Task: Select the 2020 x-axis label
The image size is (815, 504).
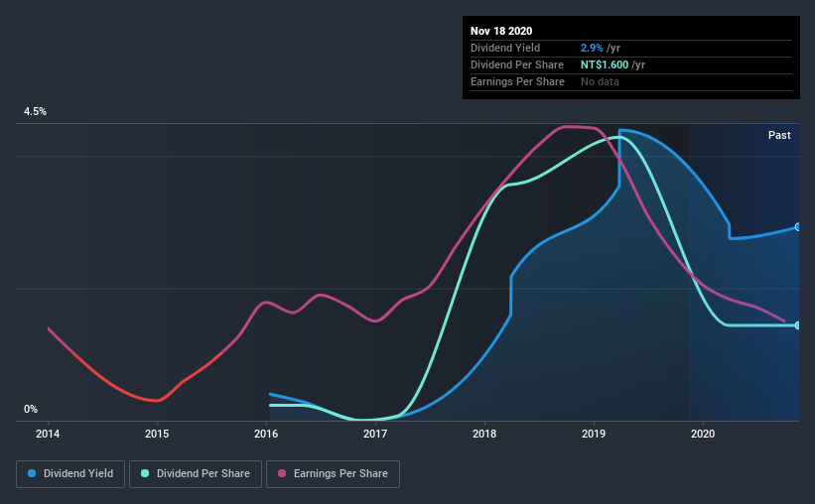Action: (702, 434)
